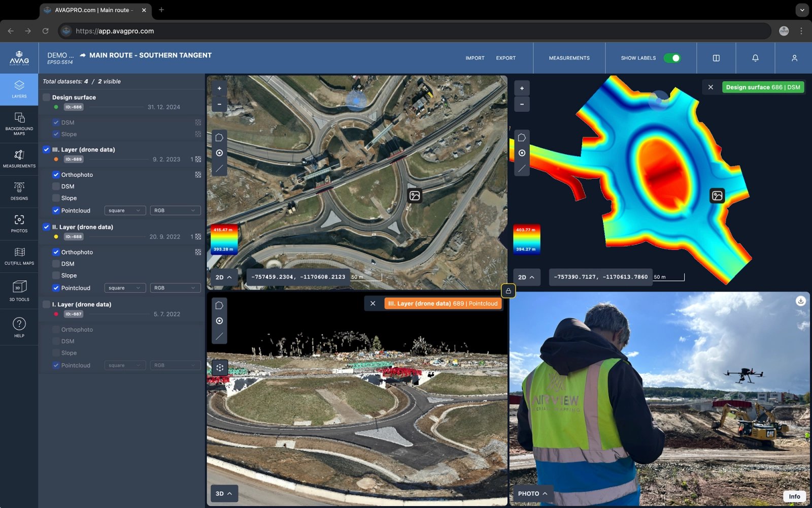Toggle the split-view layout icon
Viewport: 812px width, 508px height.
(x=716, y=58)
